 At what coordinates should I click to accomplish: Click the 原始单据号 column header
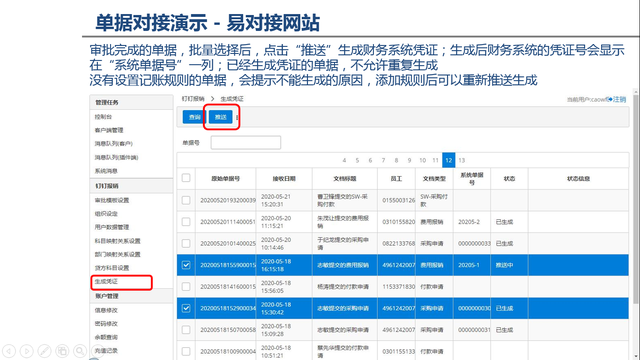coord(226,179)
